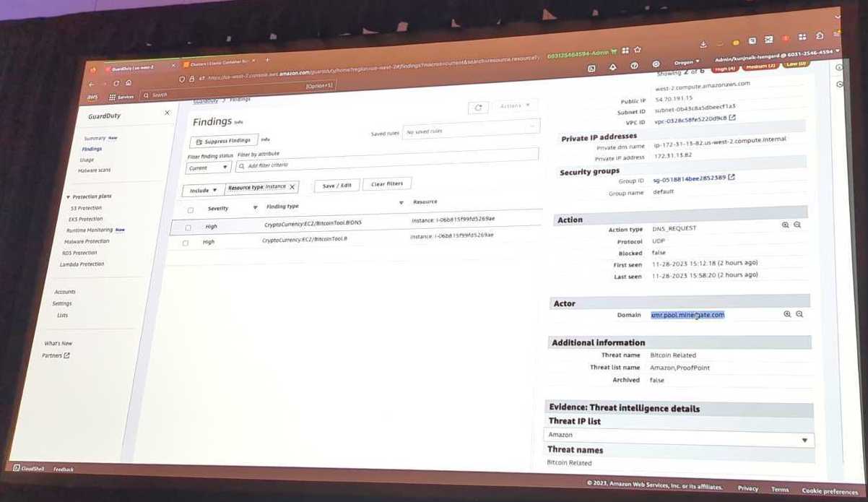The width and height of the screenshot is (868, 502).
Task: Open the Feedback link in footer
Action: [64, 469]
